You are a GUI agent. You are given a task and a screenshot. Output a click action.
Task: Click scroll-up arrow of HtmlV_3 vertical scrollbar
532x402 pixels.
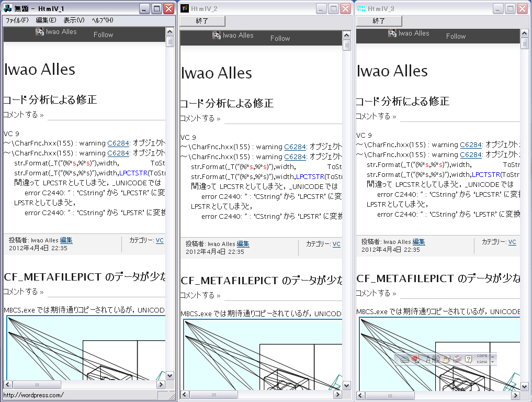524,33
